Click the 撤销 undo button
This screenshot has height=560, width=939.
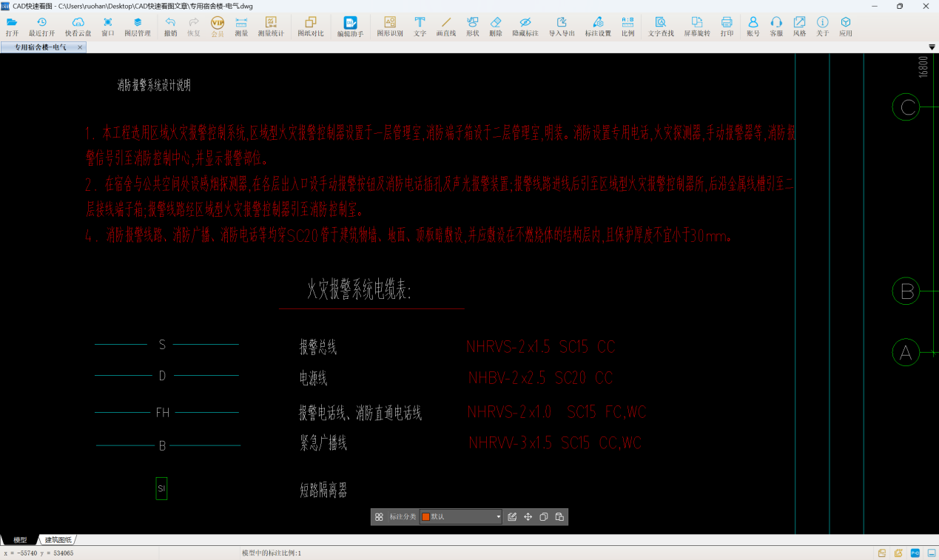click(x=170, y=27)
